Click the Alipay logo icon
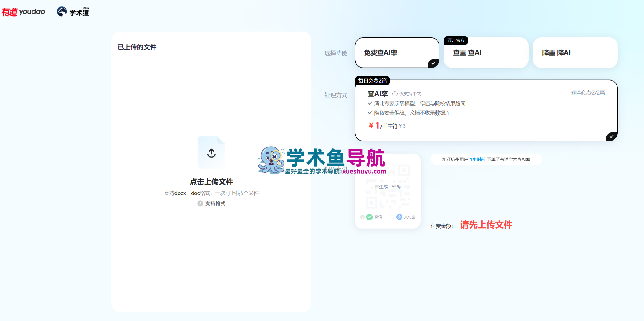The width and height of the screenshot is (644, 321). point(399,217)
